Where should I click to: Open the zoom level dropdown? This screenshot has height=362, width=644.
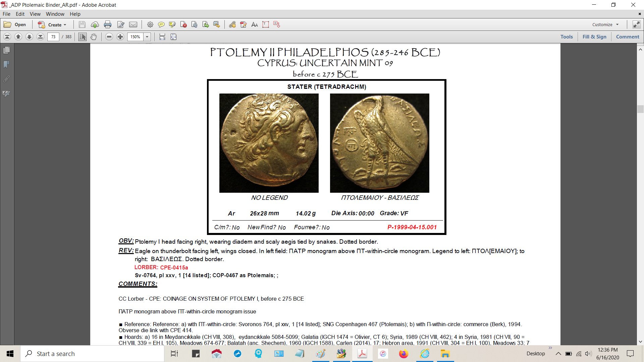[147, 37]
